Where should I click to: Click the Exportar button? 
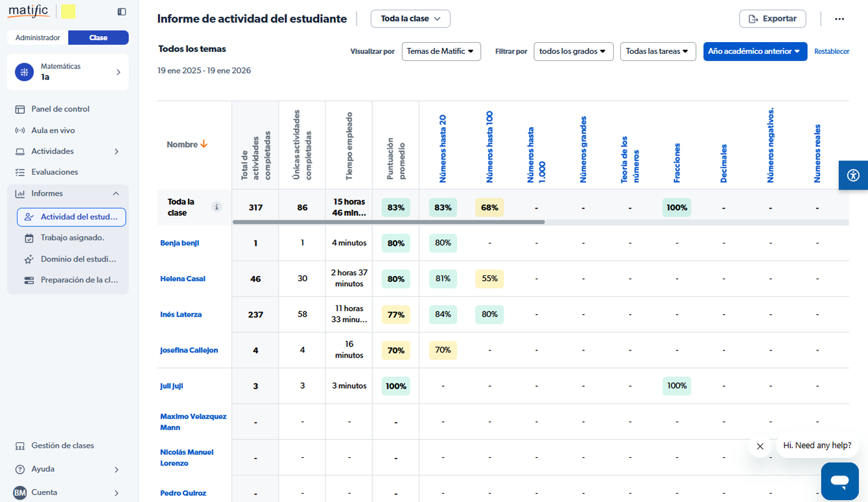click(x=772, y=19)
